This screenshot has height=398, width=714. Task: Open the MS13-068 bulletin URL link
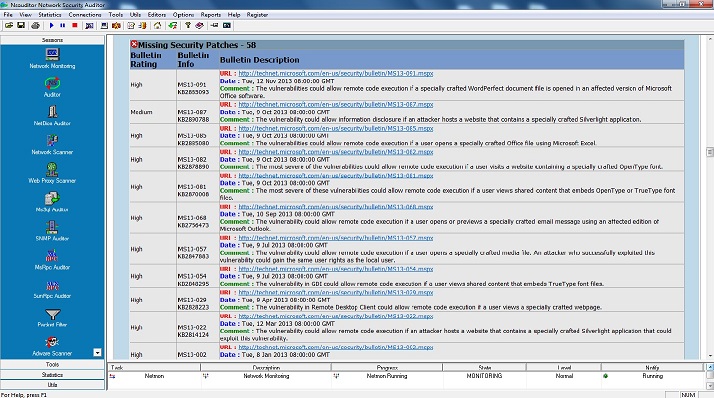point(336,207)
